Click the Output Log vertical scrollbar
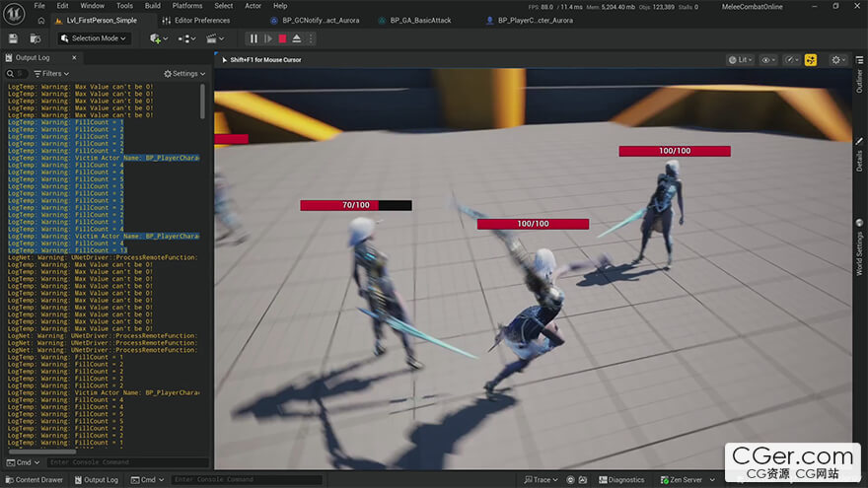The width and height of the screenshot is (868, 488). [x=202, y=101]
